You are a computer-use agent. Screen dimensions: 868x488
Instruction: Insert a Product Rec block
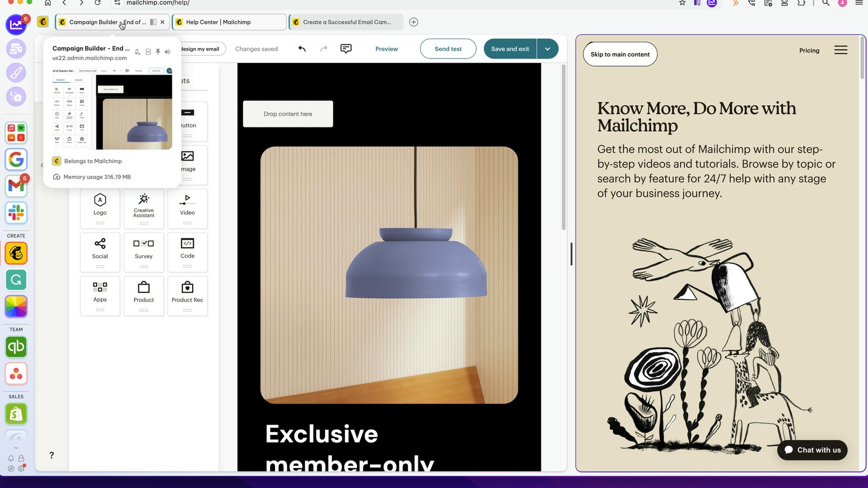coord(188,296)
